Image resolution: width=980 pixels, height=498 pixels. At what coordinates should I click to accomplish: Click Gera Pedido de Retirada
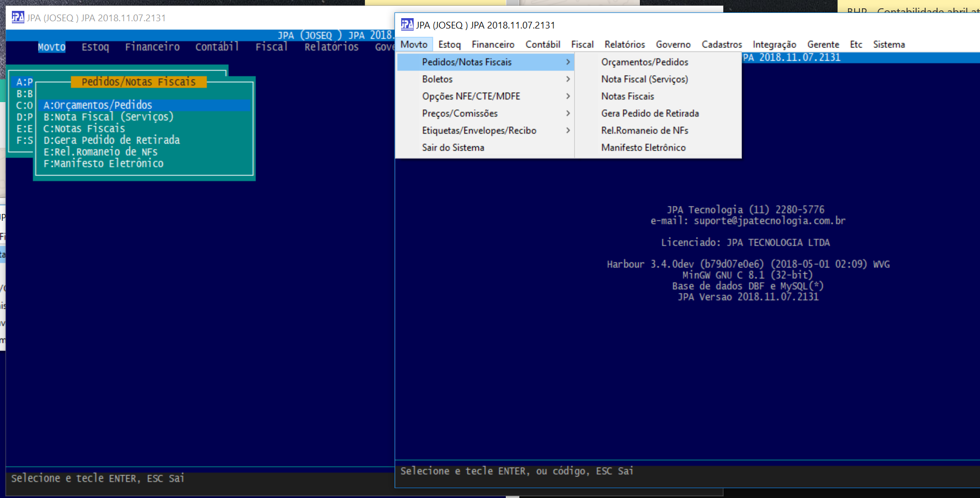pyautogui.click(x=650, y=113)
